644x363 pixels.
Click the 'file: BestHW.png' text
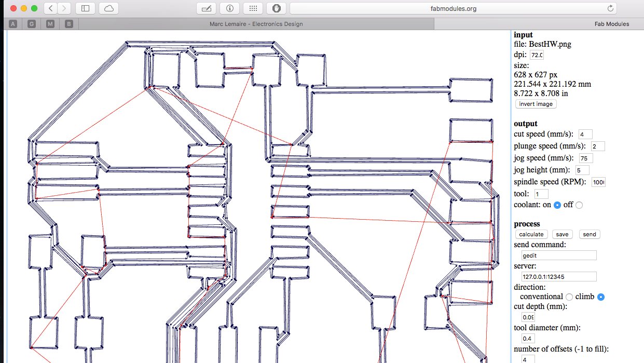click(542, 45)
